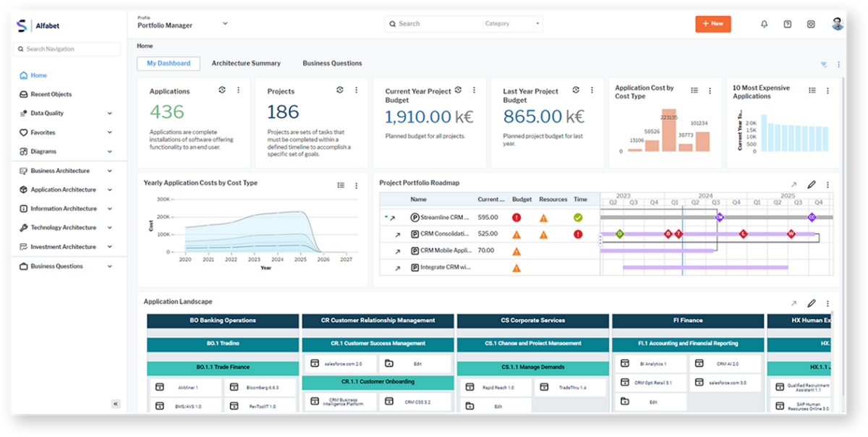Switch to Architecture Summary tab

(x=246, y=63)
